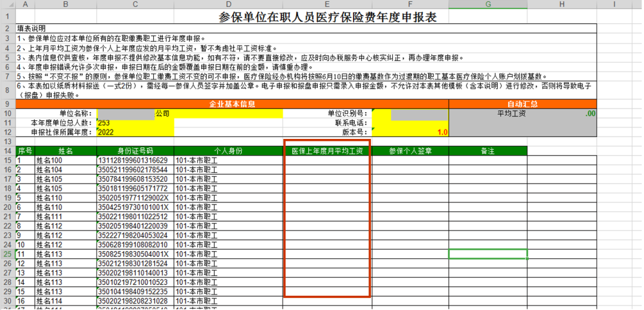Click the 参保个人签章 heading cell

[410, 151]
